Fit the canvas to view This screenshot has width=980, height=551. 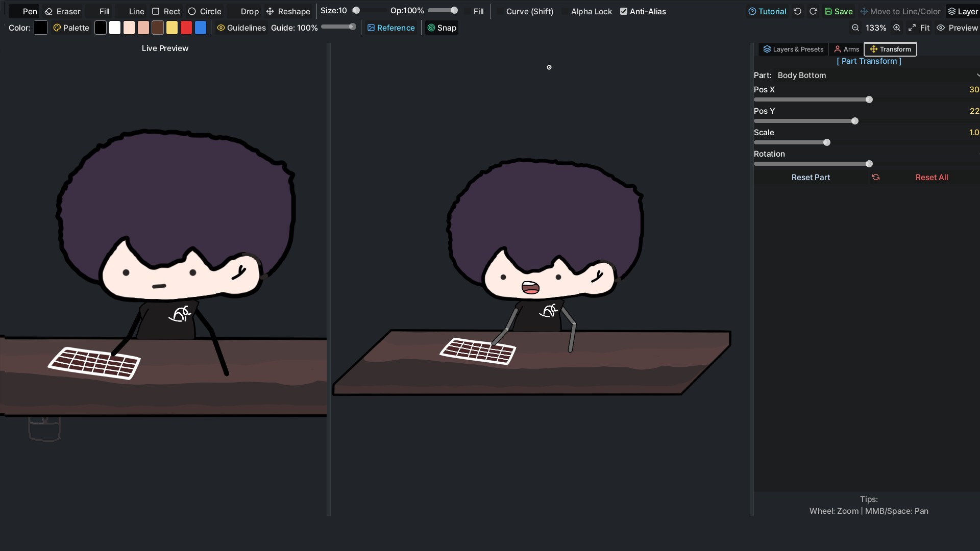click(x=919, y=28)
